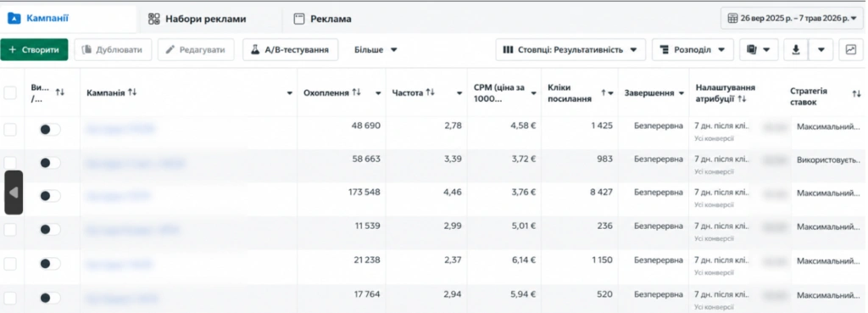This screenshot has height=313, width=868.
Task: Open the Набори реклами tab
Action: (197, 19)
